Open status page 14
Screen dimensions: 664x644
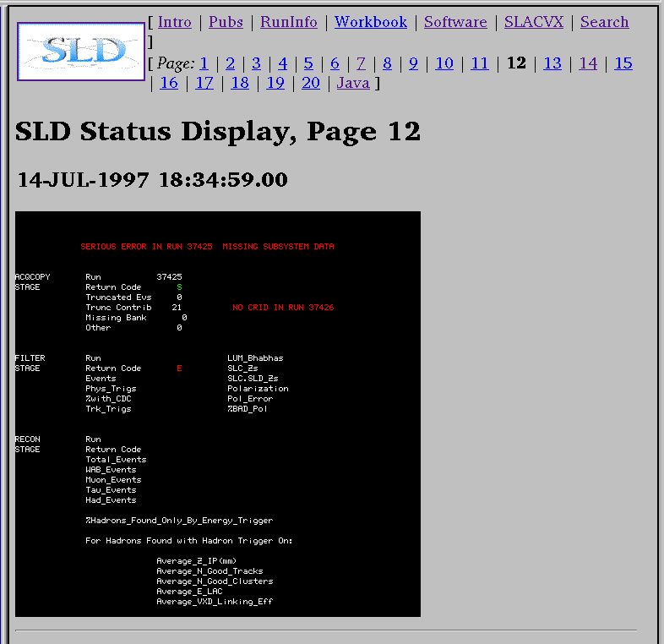coord(588,63)
